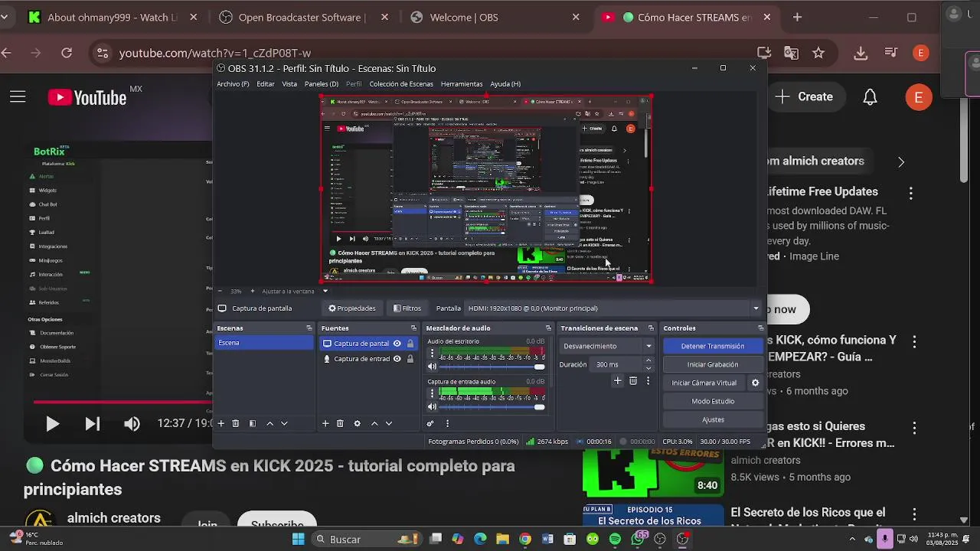Open the Editar menu in OBS
The image size is (980, 551).
pos(266,84)
